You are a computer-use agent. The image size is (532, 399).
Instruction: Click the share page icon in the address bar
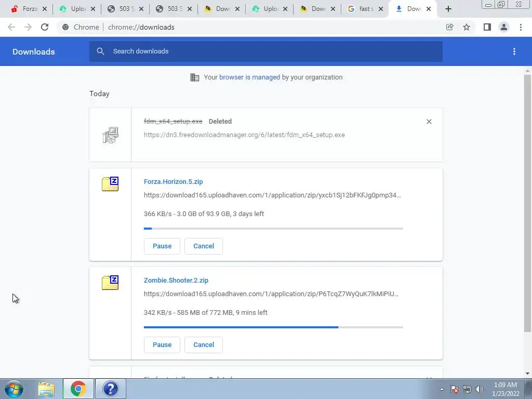[x=449, y=27]
